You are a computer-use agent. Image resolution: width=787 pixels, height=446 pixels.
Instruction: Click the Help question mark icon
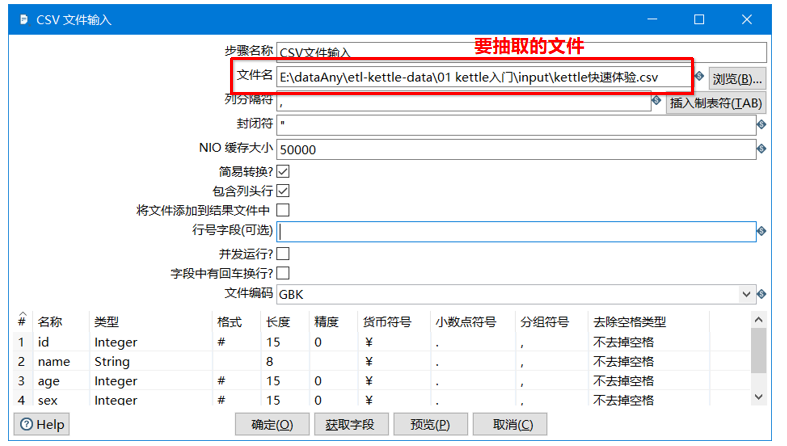[x=27, y=424]
